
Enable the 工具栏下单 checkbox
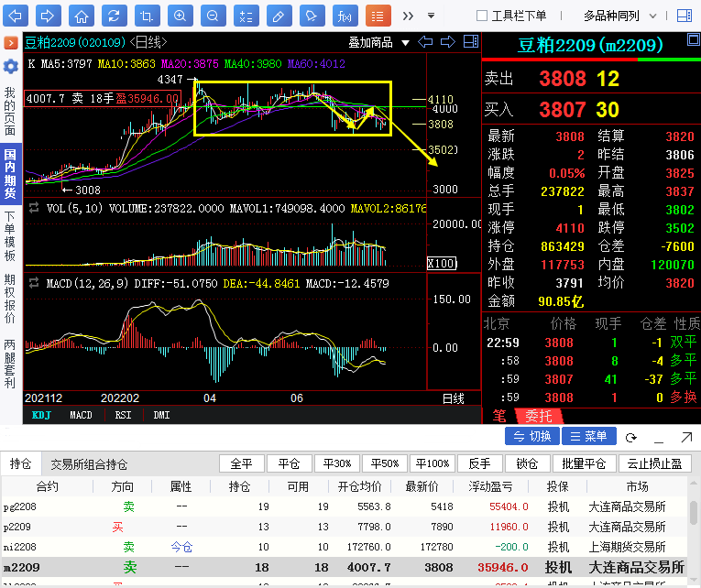(x=482, y=16)
